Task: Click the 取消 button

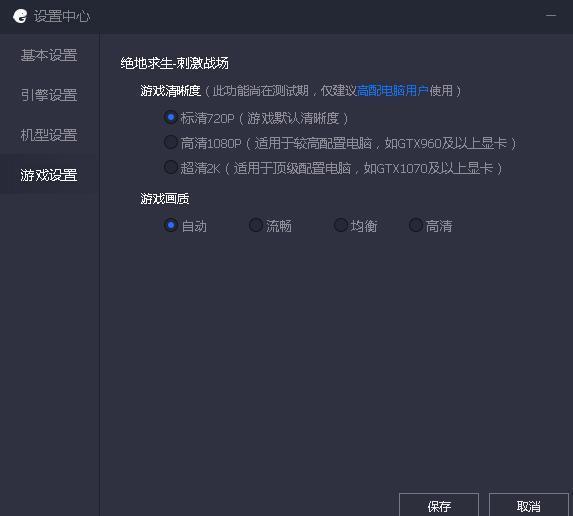Action: [529, 505]
